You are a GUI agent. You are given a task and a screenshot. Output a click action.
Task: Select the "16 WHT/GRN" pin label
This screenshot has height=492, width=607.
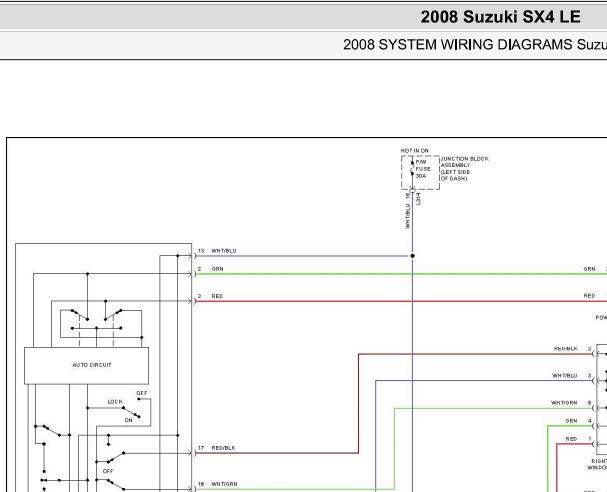(218, 484)
